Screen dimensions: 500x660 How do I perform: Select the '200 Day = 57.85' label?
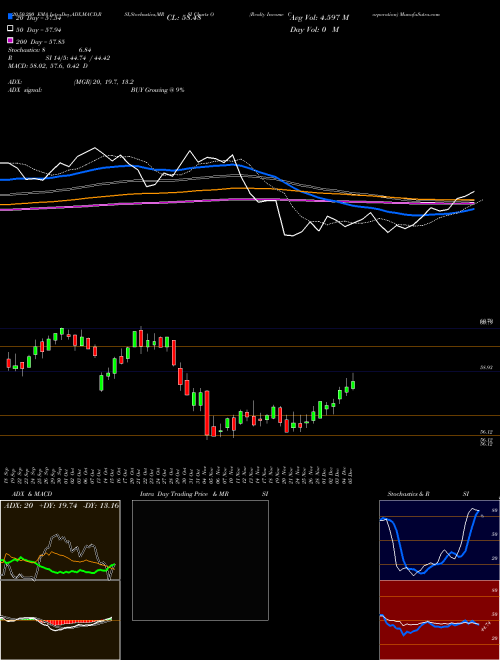40,42
